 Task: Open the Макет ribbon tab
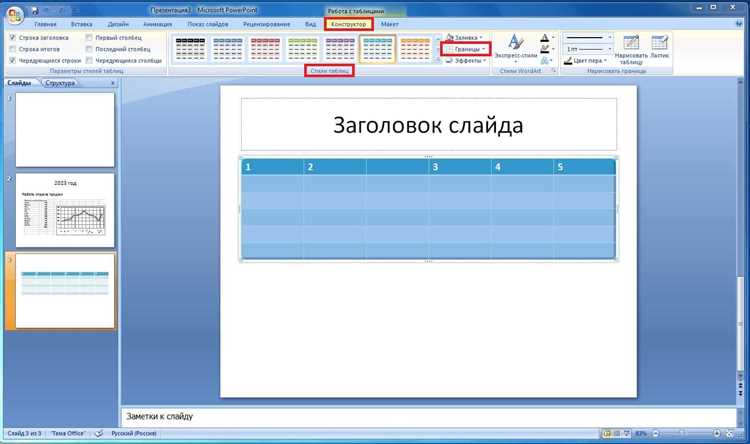(389, 24)
